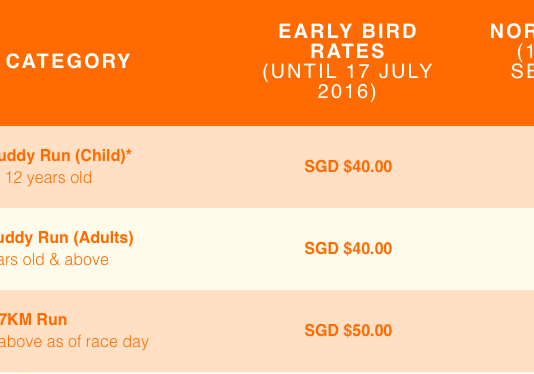Viewport: 534px width, 374px height.
Task: Click the 12 years old age text
Action: coord(48,178)
